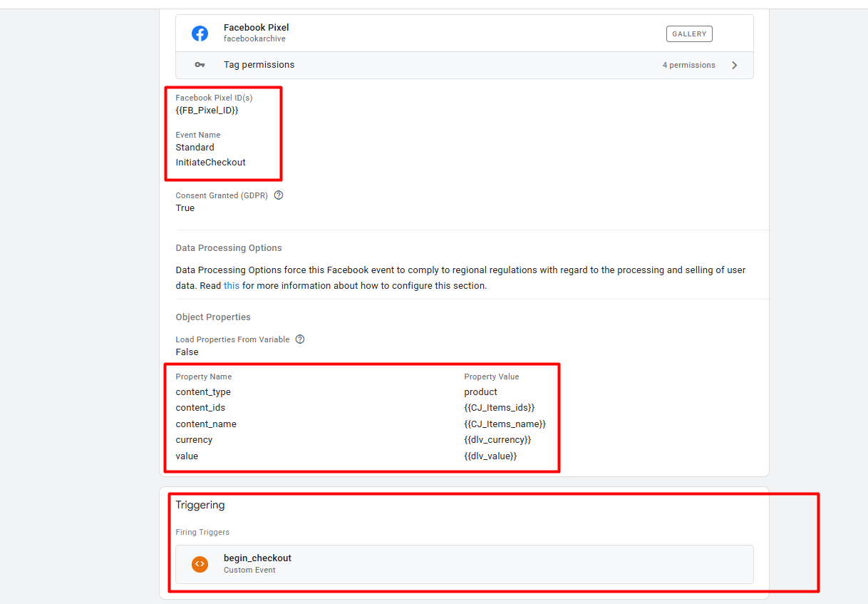The image size is (868, 604).
Task: Click the InitiateCheckout event name
Action: [x=210, y=163]
